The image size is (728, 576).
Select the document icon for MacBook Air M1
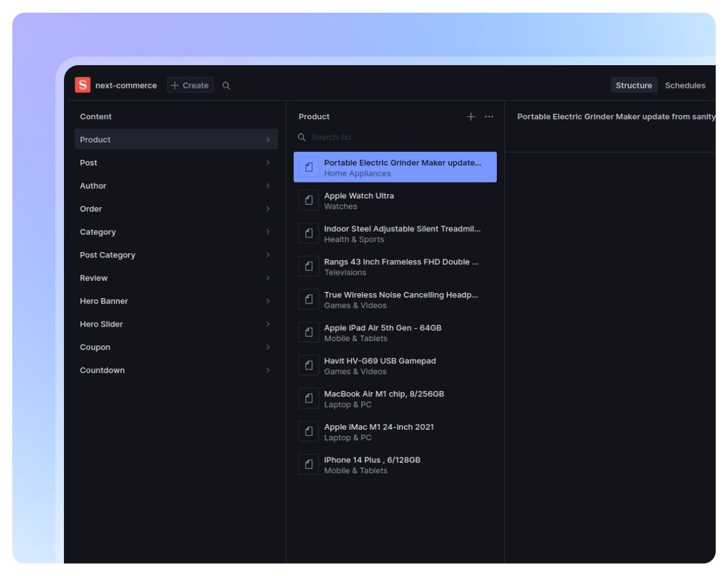309,398
